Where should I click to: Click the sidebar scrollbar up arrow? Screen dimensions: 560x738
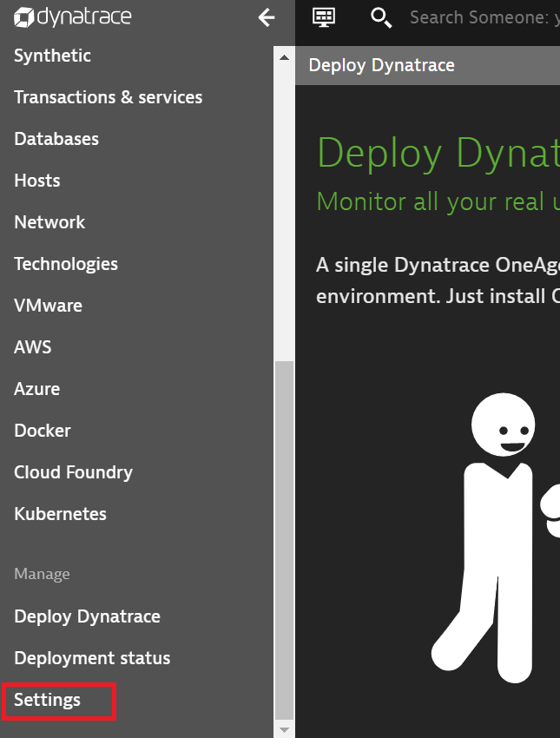point(284,57)
